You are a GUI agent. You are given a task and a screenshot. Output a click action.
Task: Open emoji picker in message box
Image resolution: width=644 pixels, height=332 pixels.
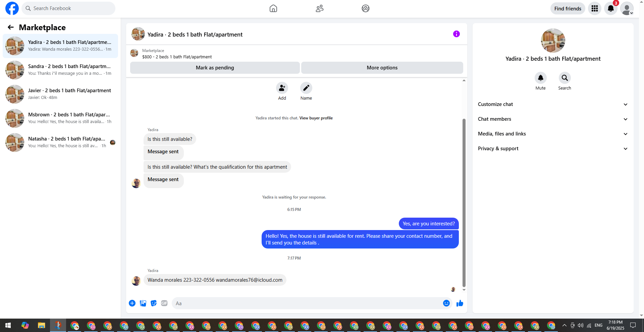(x=446, y=303)
